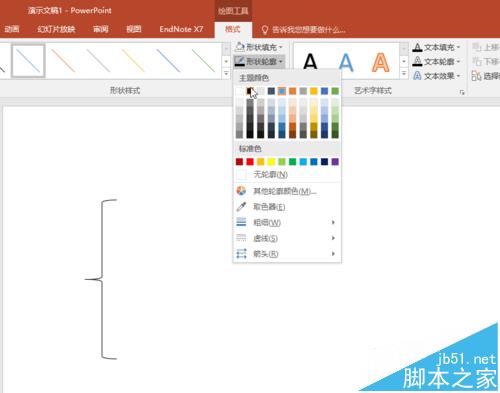The image size is (500, 393).
Task: Click the color wheel more colors icon
Action: click(x=241, y=191)
